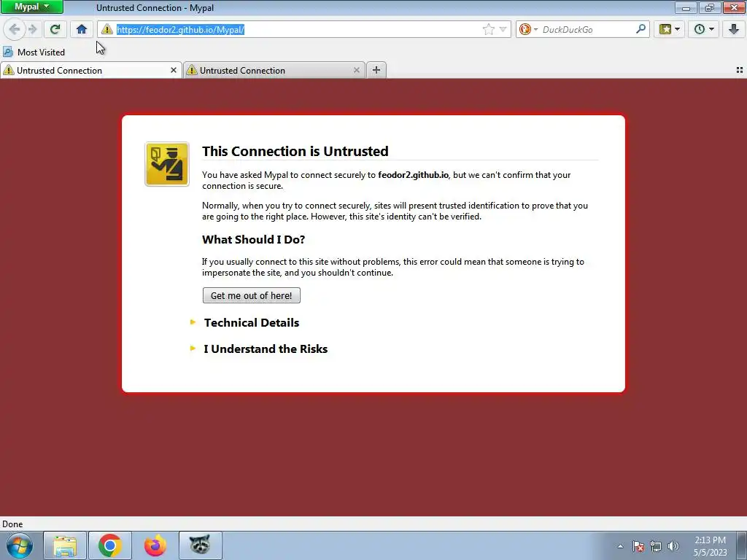Click the yellow security officer icon

[x=167, y=164]
